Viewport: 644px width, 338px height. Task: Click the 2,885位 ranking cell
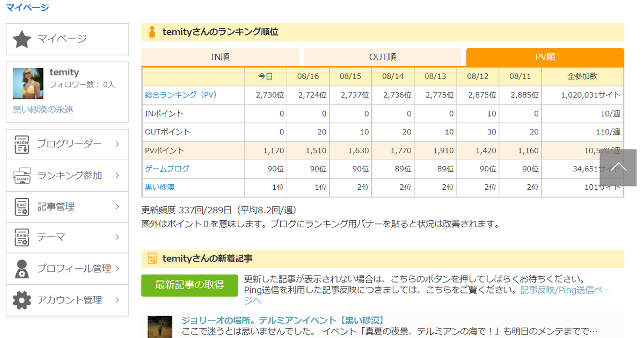pyautogui.click(x=520, y=95)
